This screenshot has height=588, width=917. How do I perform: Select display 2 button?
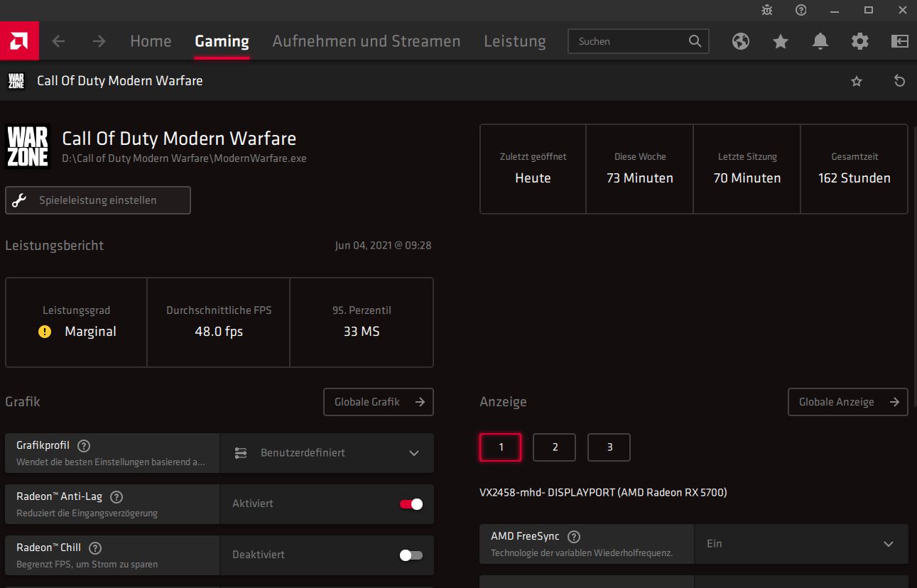pyautogui.click(x=555, y=447)
